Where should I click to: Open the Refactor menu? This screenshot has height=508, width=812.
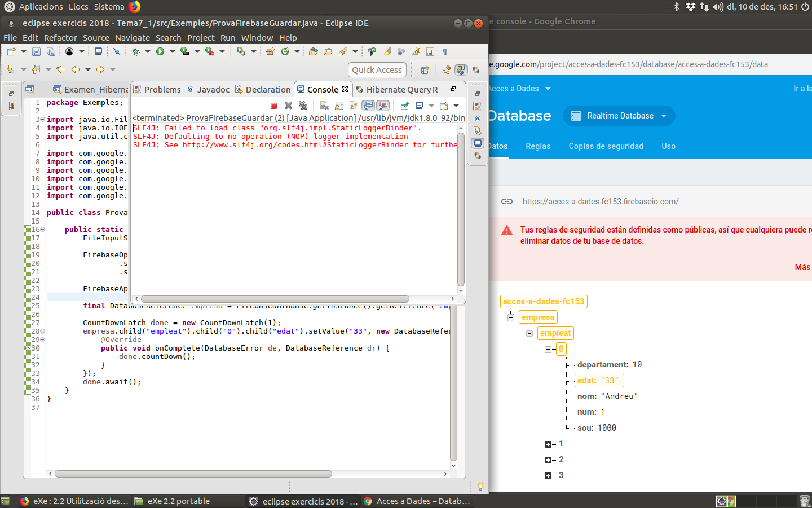pyautogui.click(x=60, y=38)
